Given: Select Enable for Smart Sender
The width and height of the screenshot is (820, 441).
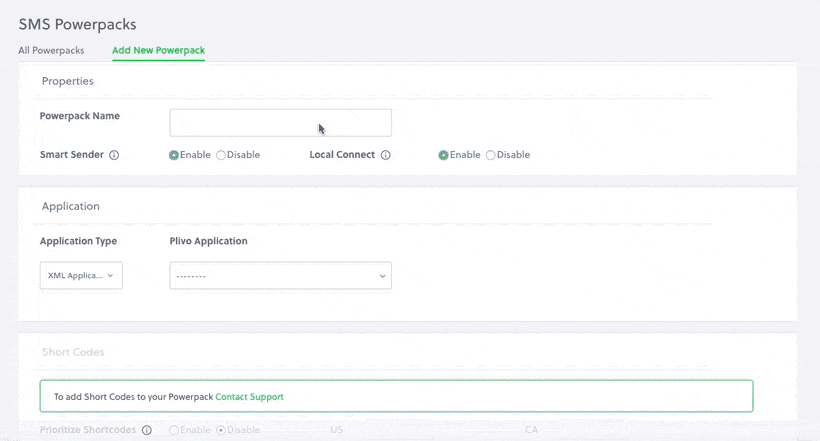Looking at the screenshot, I should pos(174,156).
